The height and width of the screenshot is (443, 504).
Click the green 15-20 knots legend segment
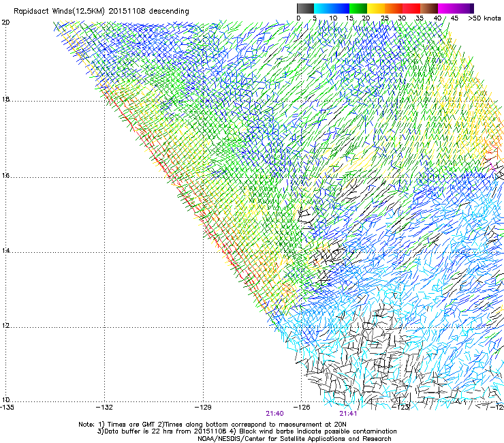point(358,8)
